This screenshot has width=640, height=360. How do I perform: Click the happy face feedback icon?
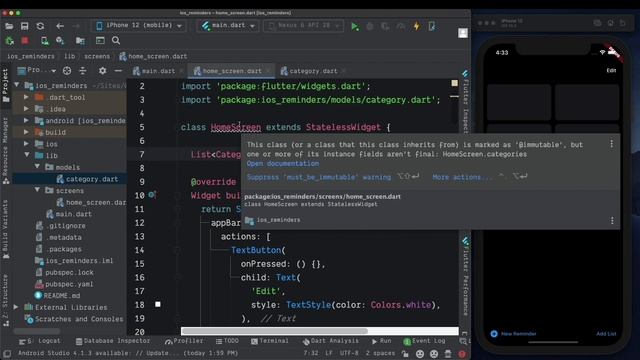pyautogui.click(x=420, y=354)
